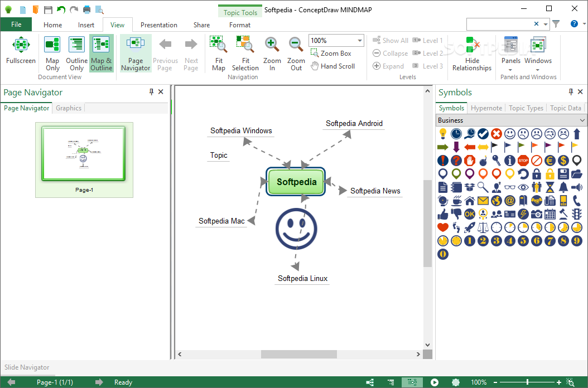Select the euro sign symbol
This screenshot has width=588, height=388.
pos(550,161)
